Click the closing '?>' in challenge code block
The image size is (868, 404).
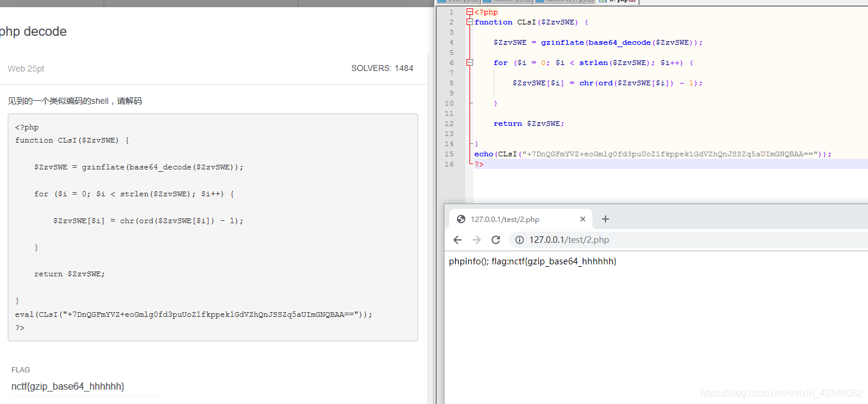(20, 328)
